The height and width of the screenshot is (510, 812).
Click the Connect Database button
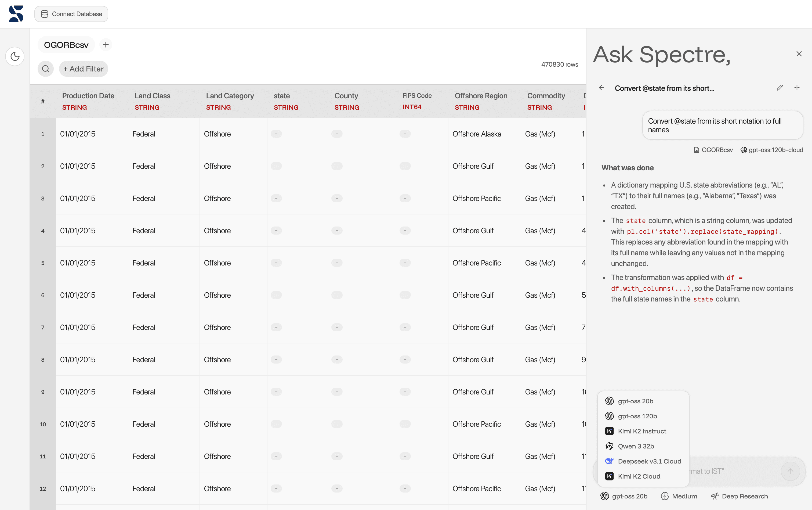[x=71, y=14]
